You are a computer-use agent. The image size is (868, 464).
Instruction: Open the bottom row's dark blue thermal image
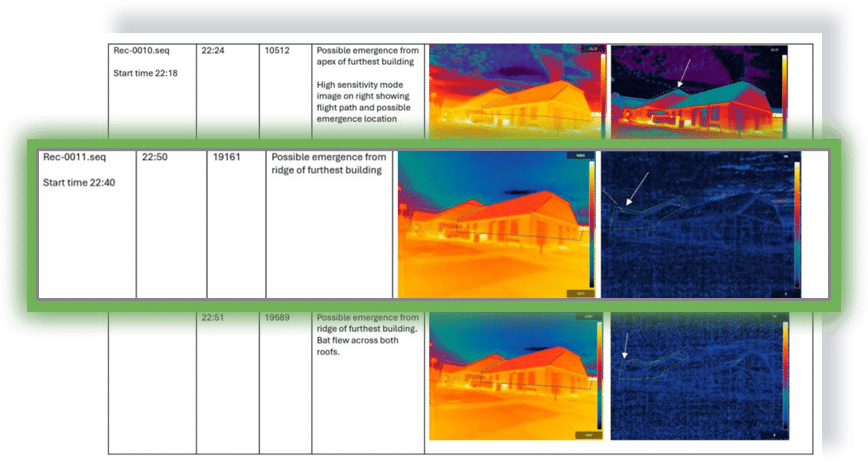pos(700,376)
